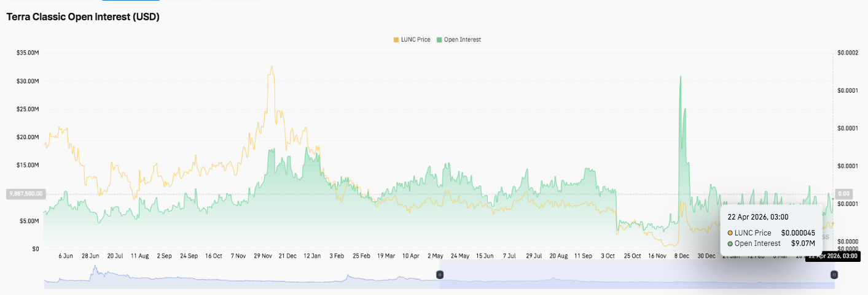
Task: Click the navigator spike near 28 Jun
Action: pos(95,270)
